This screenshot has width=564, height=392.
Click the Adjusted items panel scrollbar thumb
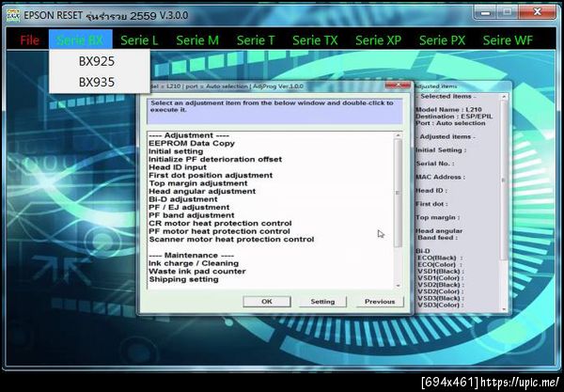coord(504,180)
